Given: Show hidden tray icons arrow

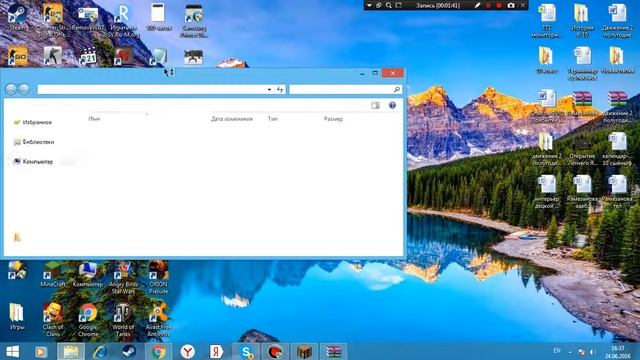Looking at the screenshot, I should coord(570,352).
